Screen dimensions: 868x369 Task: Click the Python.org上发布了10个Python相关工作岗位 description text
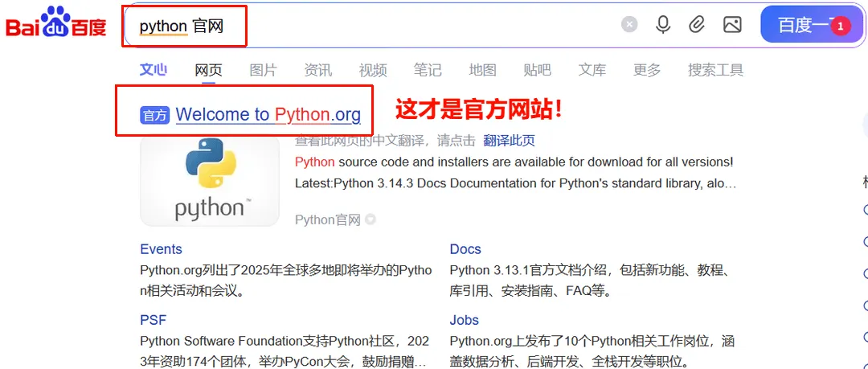coord(592,351)
